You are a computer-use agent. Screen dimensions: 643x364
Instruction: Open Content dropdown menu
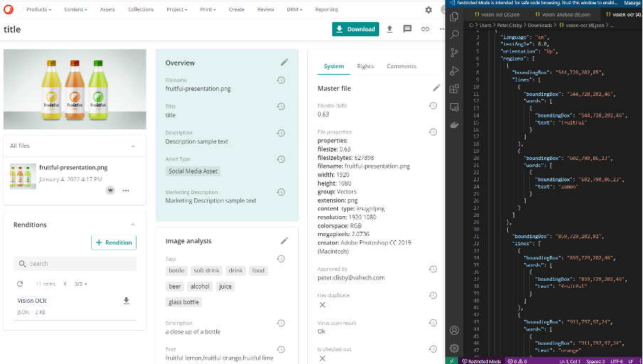coord(75,9)
